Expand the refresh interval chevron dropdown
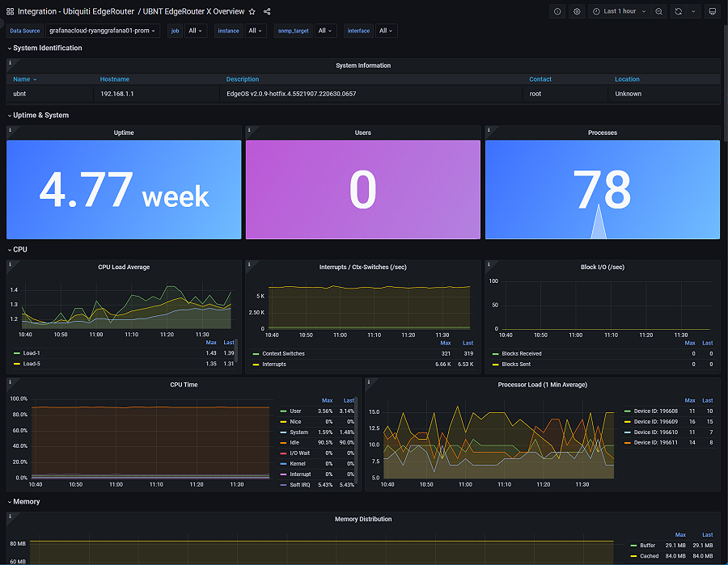Viewport: 728px width, 565px height. click(x=693, y=11)
